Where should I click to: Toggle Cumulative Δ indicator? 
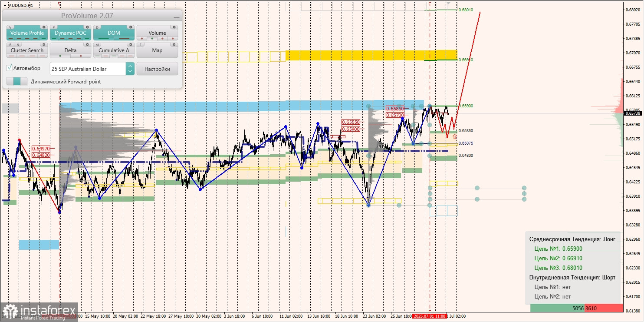click(114, 50)
